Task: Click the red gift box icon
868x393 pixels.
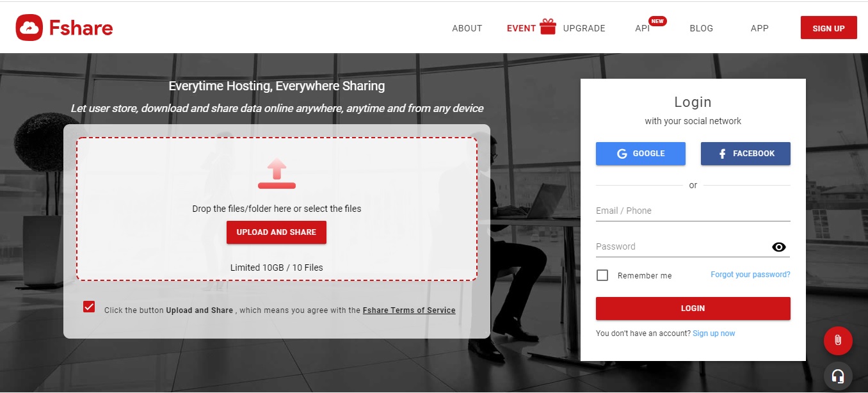Action: point(547,27)
